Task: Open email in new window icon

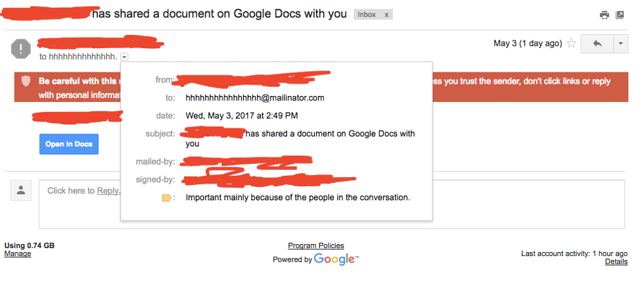Action: [620, 14]
